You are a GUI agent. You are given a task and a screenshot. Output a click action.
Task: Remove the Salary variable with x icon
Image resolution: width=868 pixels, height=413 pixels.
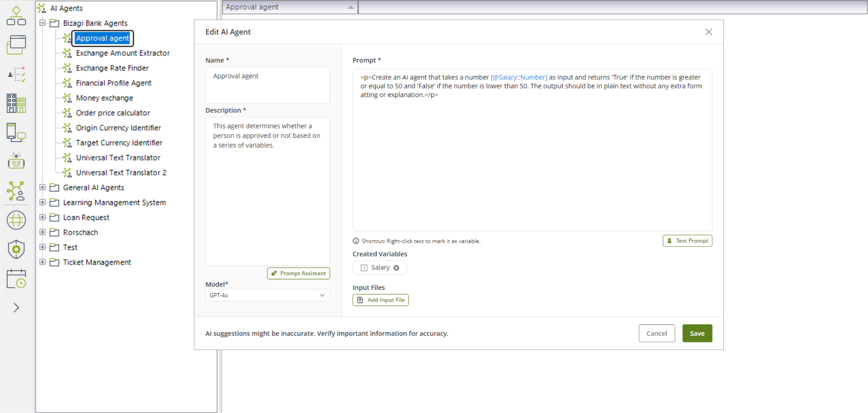pos(396,268)
